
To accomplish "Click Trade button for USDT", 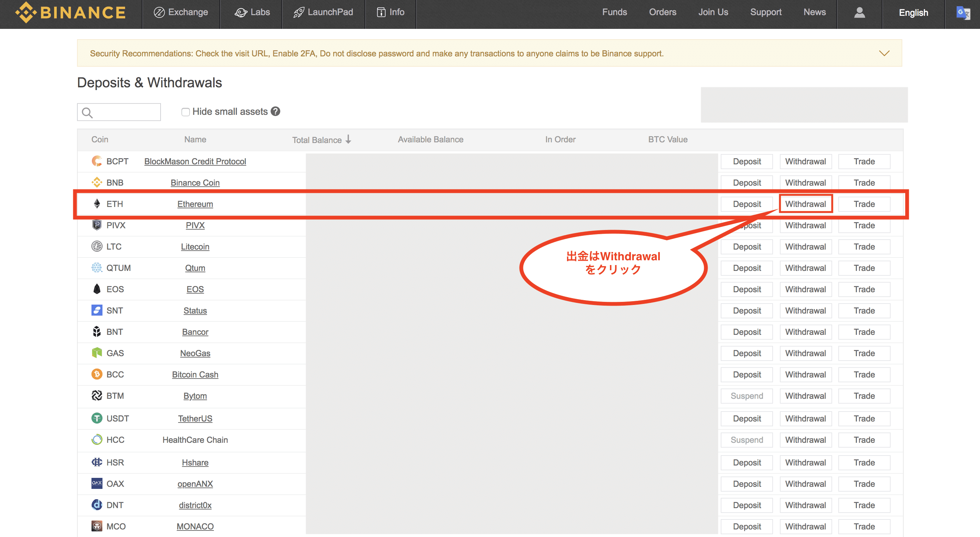I will 864,418.
